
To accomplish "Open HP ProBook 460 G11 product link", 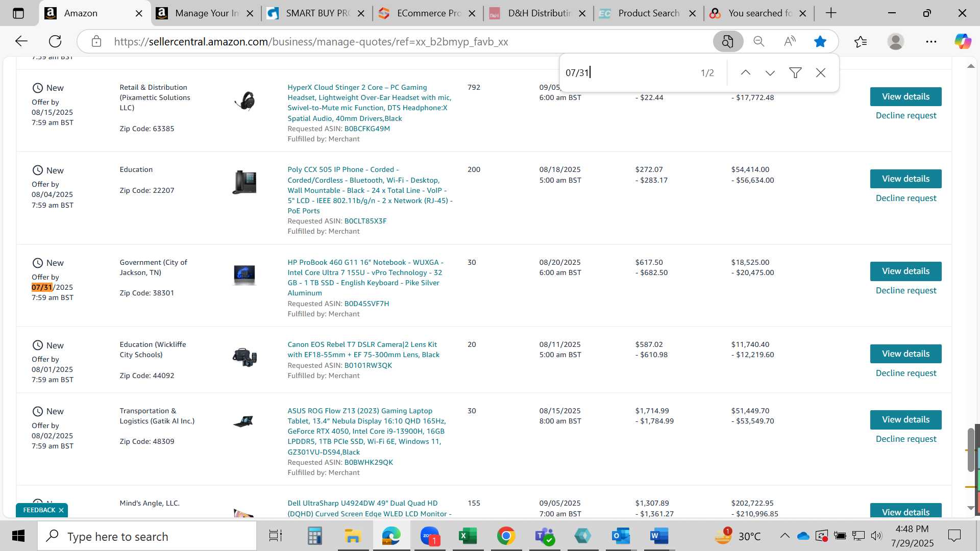I will coord(365,278).
